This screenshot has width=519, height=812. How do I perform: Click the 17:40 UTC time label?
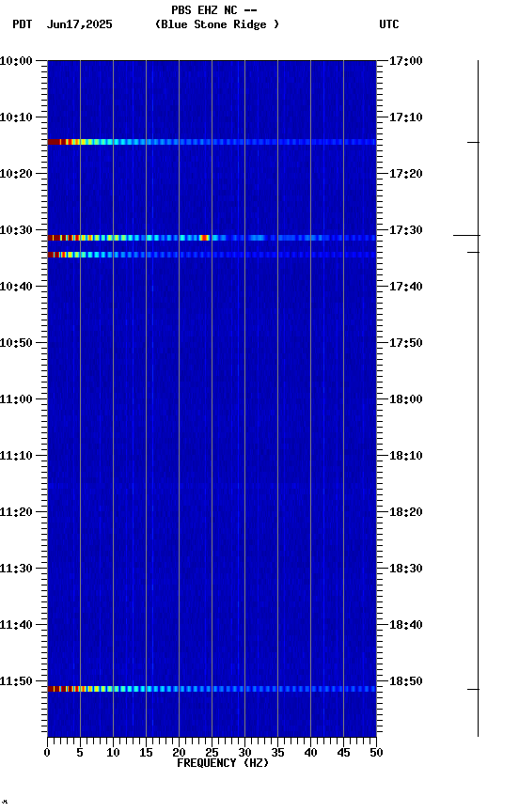[x=405, y=287]
